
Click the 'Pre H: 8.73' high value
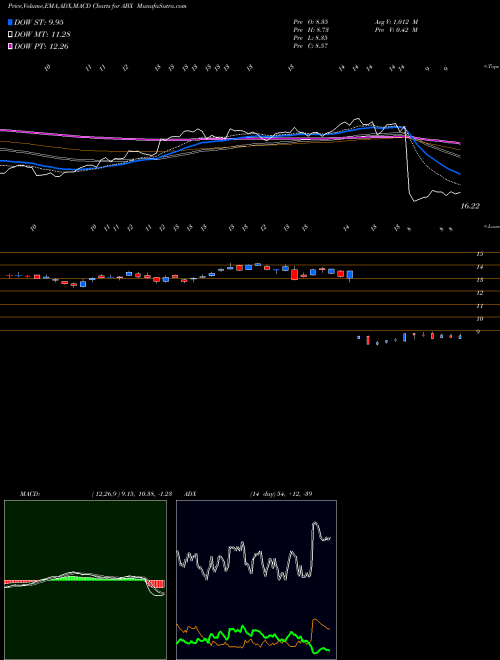[311, 30]
